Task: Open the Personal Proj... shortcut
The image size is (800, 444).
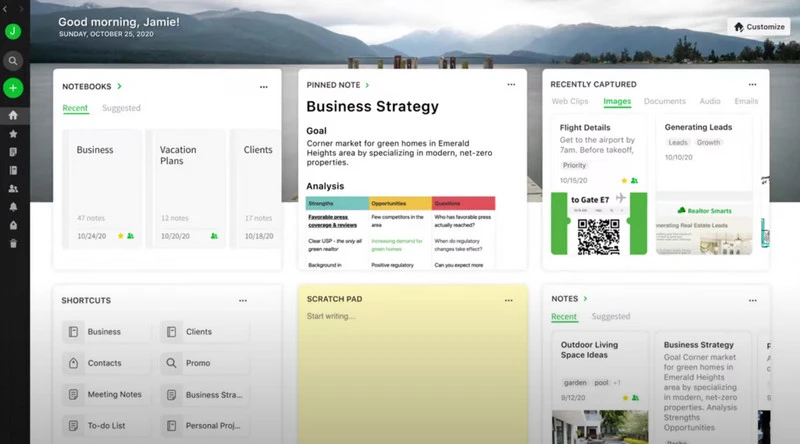Action: pos(205,426)
